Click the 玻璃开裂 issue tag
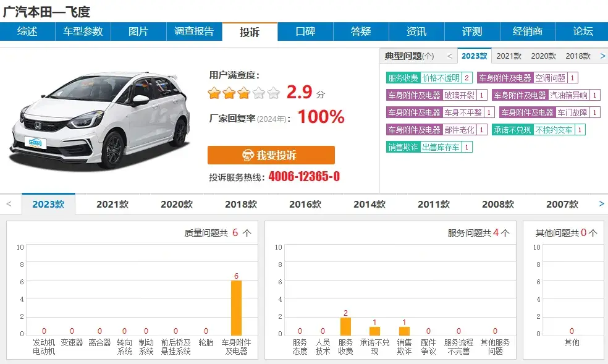The height and width of the screenshot is (364, 608). [459, 96]
